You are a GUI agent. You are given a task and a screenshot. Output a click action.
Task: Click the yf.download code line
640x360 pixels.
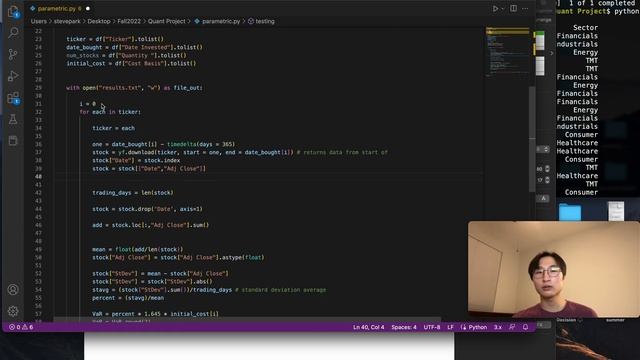point(240,152)
